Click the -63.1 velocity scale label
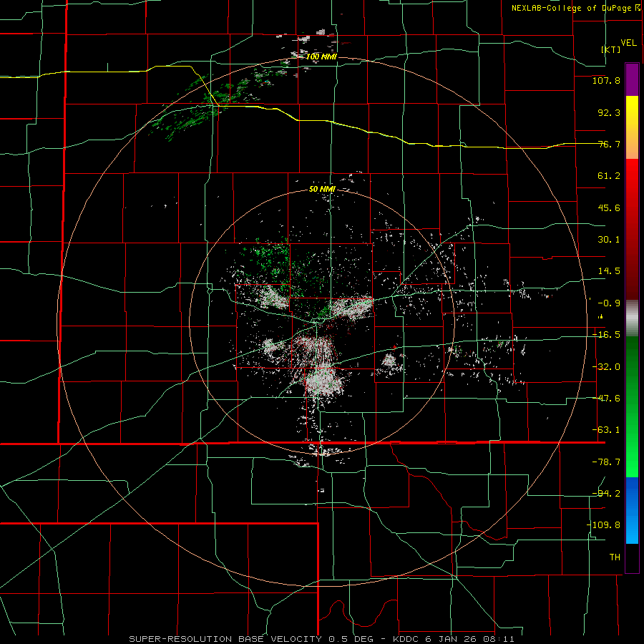This screenshot has height=644, width=644. [606, 430]
